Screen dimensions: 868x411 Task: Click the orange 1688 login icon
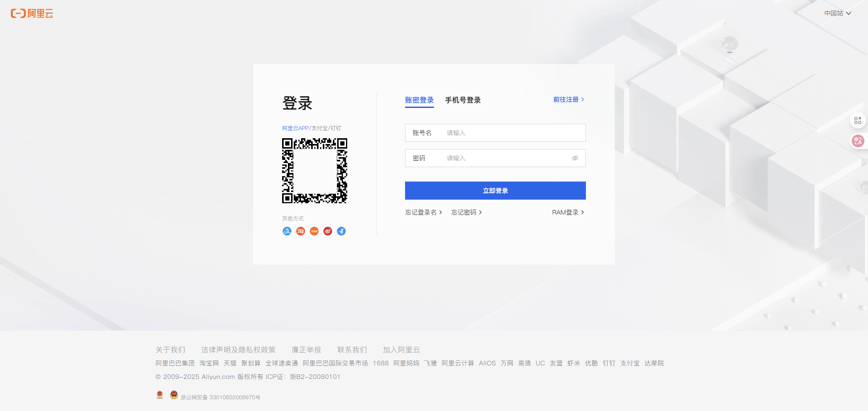pyautogui.click(x=314, y=231)
